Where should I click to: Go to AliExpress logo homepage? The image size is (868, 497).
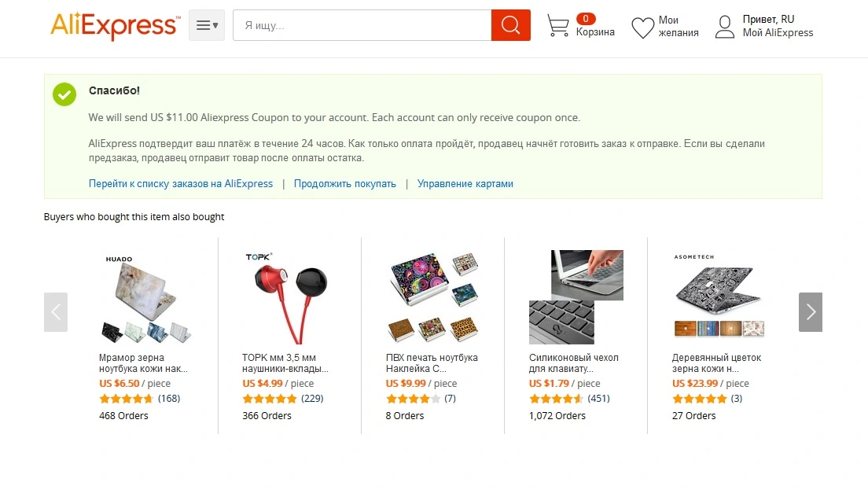pos(116,25)
